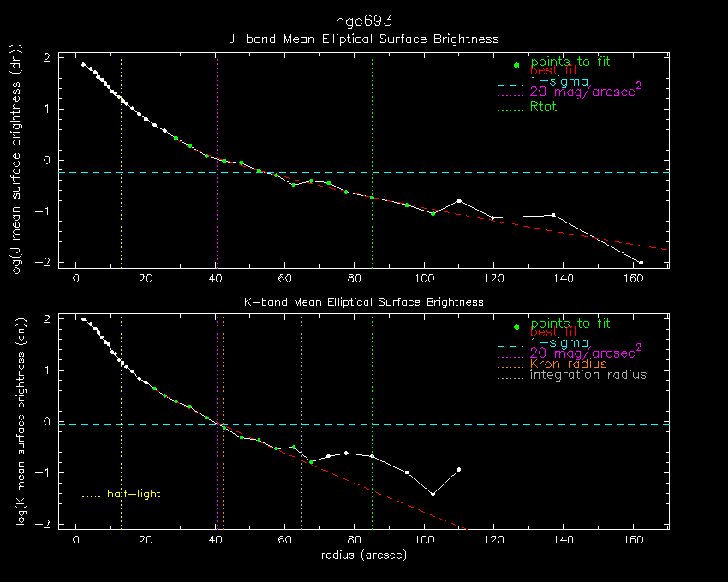Click the 'half-light' text label in K-band plot
Viewport: 728px width, 582px height.
[134, 494]
